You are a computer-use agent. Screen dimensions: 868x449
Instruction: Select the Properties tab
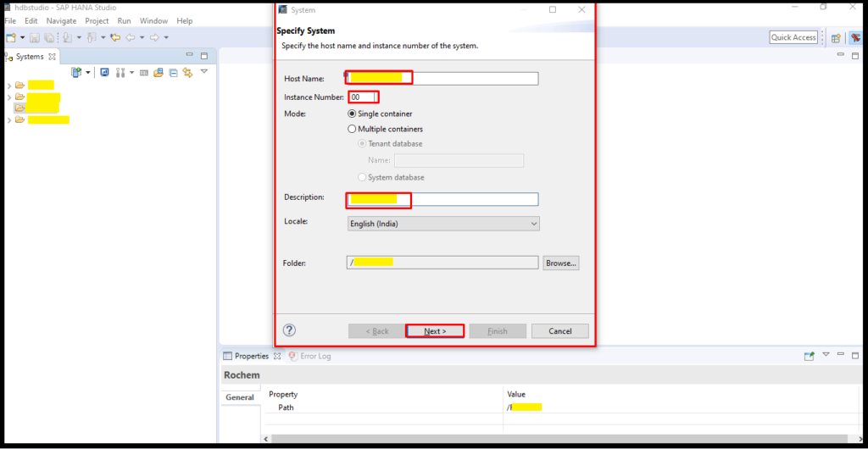[x=252, y=356]
